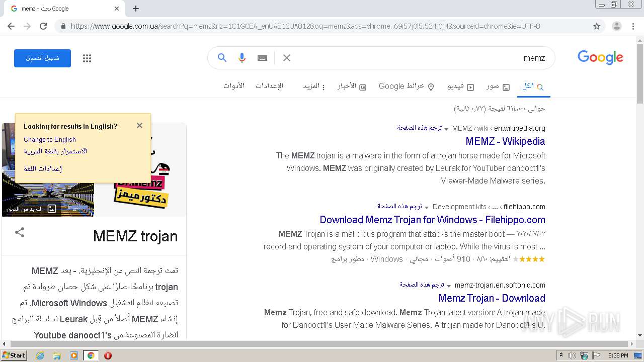Translate the Wikipedia result page
The height and width of the screenshot is (362, 644).
(x=419, y=128)
